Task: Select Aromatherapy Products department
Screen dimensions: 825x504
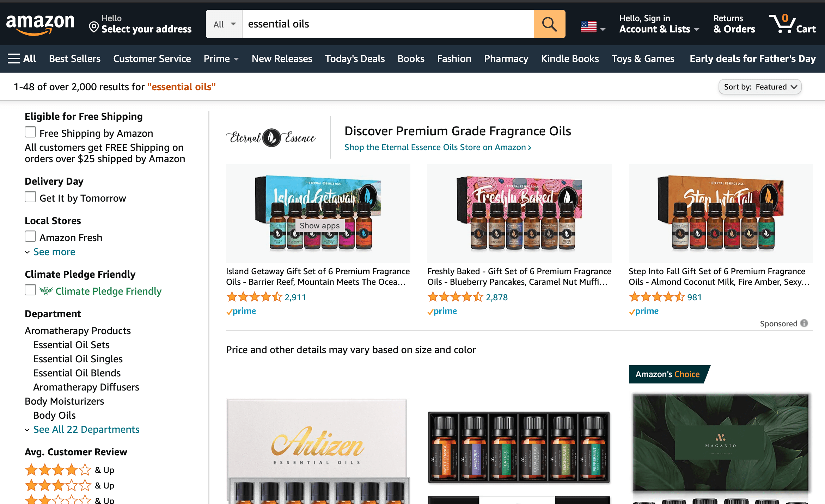Action: point(78,331)
